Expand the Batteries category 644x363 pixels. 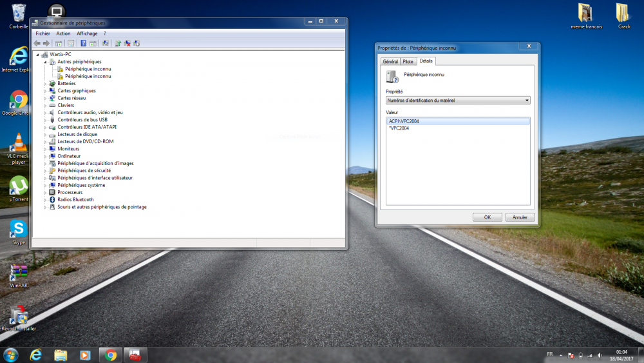point(45,83)
